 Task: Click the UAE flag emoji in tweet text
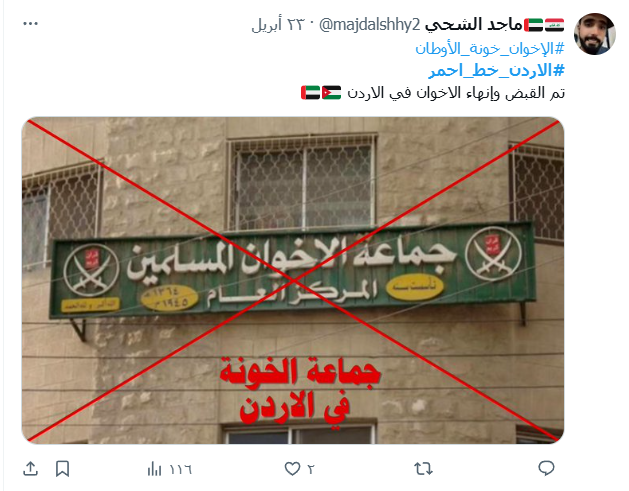[310, 93]
